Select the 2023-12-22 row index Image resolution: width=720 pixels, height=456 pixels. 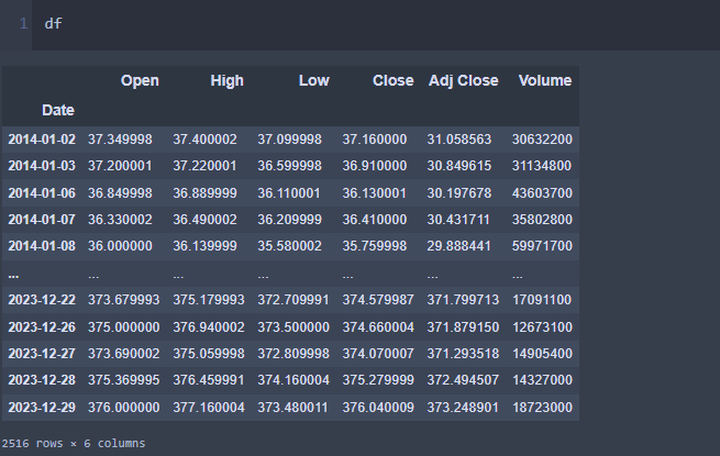tap(41, 300)
